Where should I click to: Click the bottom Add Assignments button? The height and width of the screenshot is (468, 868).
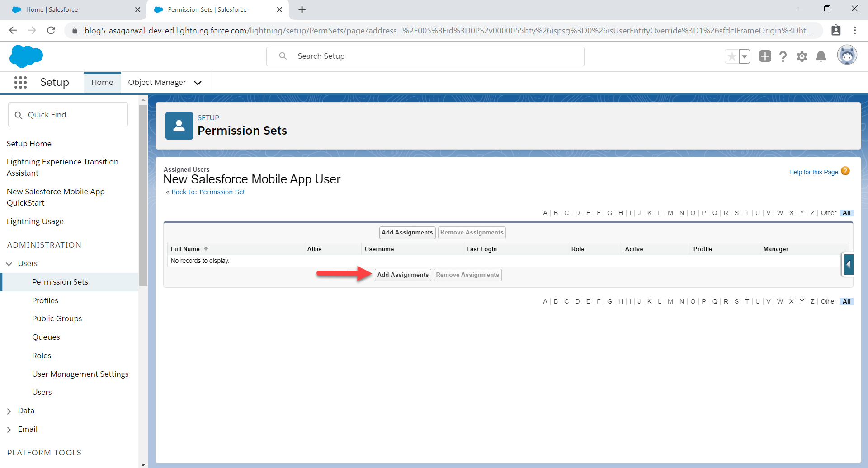pyautogui.click(x=403, y=275)
